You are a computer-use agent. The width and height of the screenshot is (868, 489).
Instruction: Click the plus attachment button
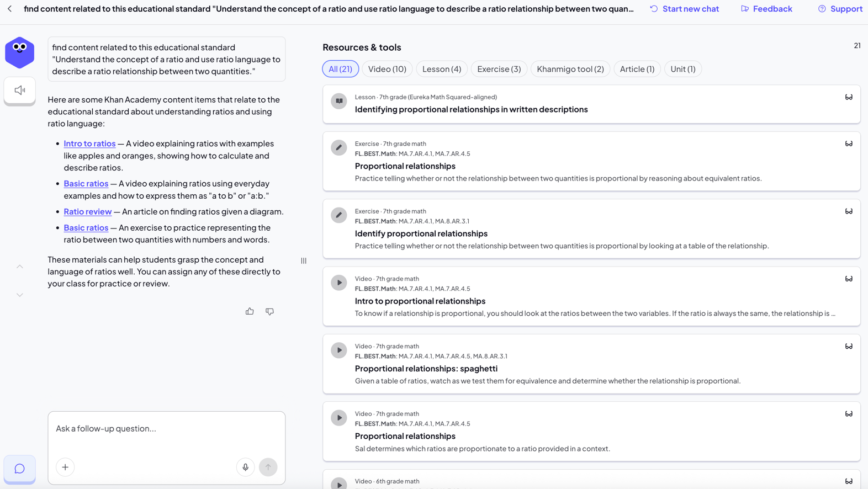coord(65,467)
